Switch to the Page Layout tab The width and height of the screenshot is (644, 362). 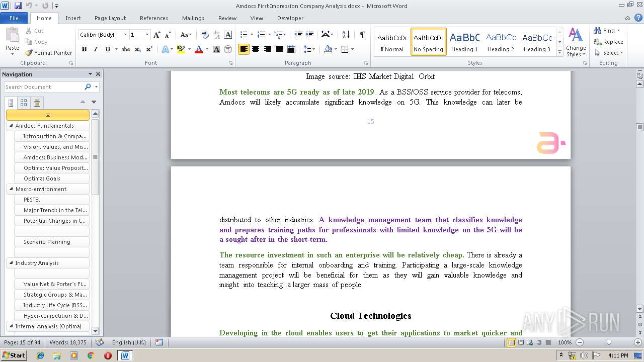pyautogui.click(x=110, y=18)
